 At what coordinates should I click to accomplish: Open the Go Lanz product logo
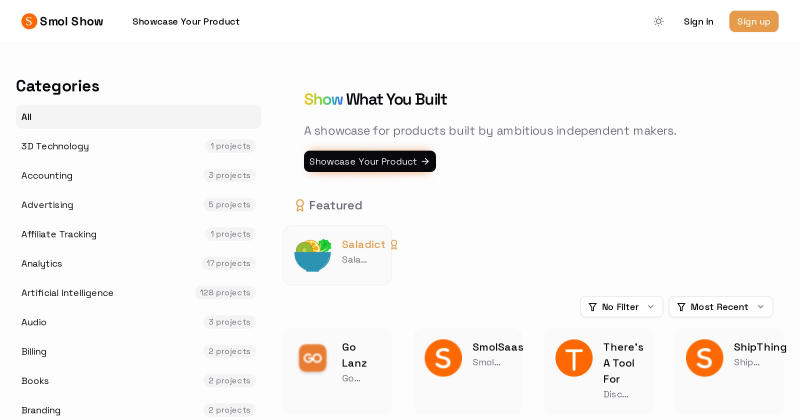pyautogui.click(x=313, y=358)
